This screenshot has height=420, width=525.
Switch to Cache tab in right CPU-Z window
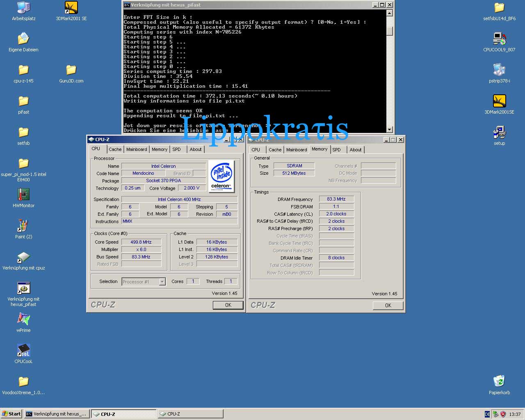(275, 150)
